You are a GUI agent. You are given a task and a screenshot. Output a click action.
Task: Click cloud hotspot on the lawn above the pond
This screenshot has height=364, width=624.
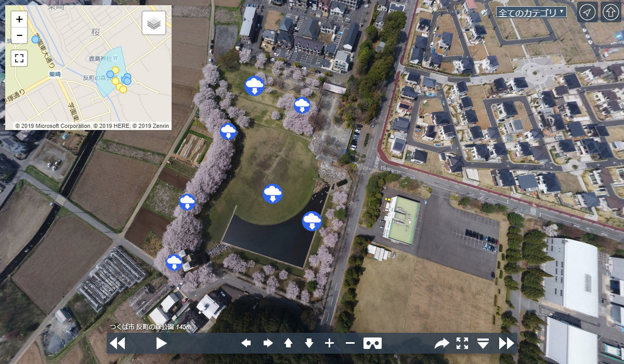pos(272,194)
